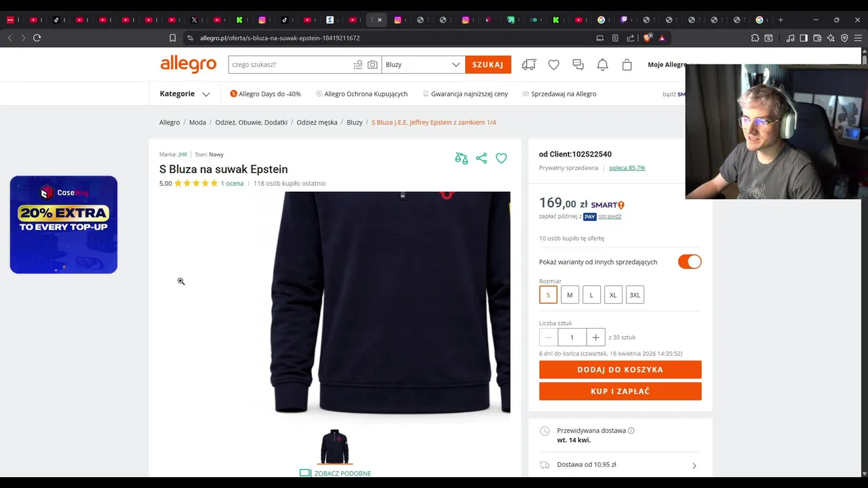Add product to favorites with heart icon

coord(501,158)
